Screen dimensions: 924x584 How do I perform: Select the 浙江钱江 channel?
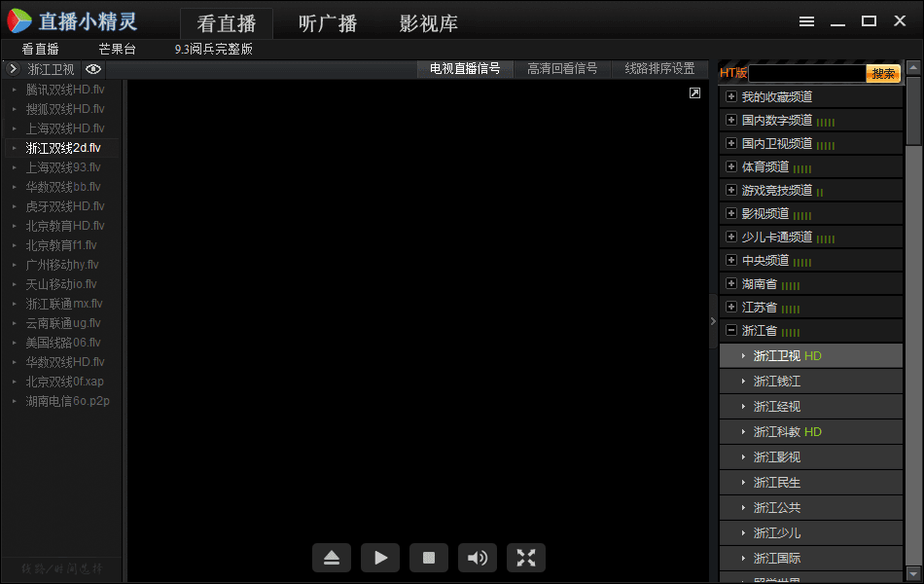pos(777,382)
